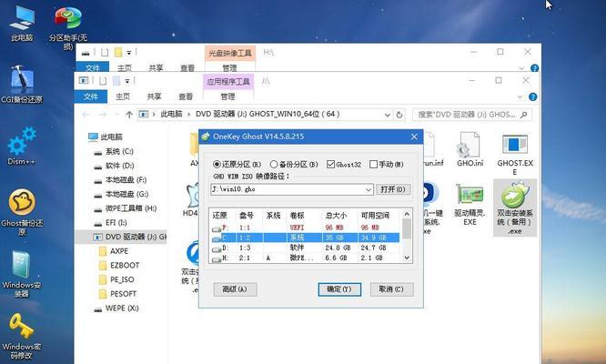This screenshot has height=364, width=606.
Task: Open quick access toolbar dropdown in H: window
Action: 128,52
